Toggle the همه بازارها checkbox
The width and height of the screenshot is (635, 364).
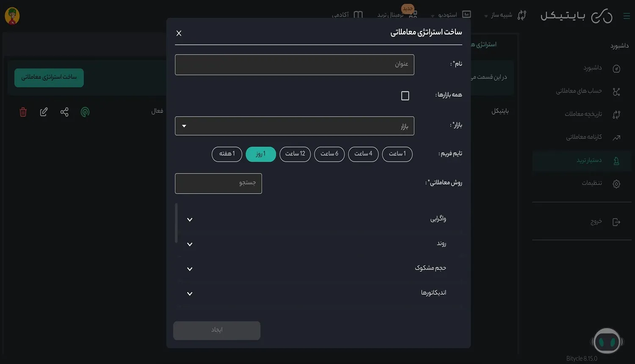pyautogui.click(x=405, y=96)
